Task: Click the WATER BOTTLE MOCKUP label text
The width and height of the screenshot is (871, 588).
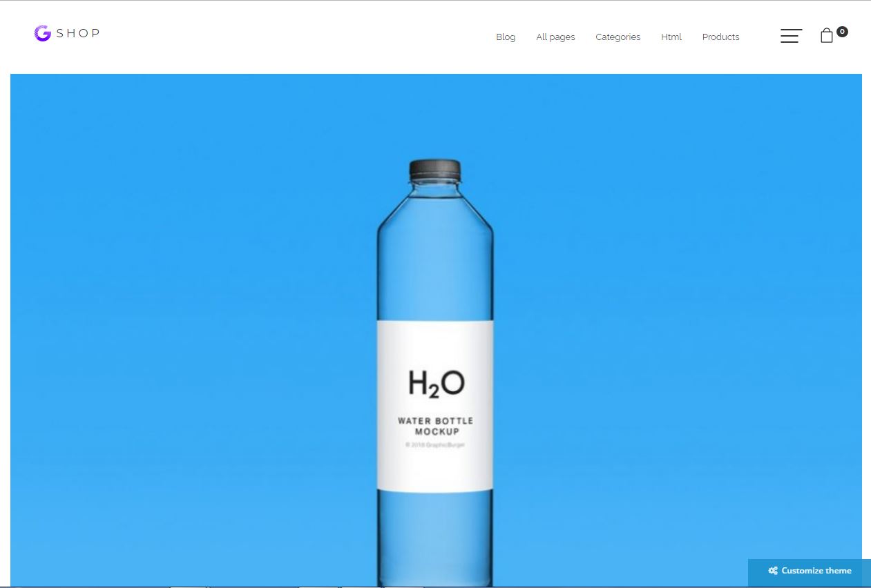Action: [436, 426]
